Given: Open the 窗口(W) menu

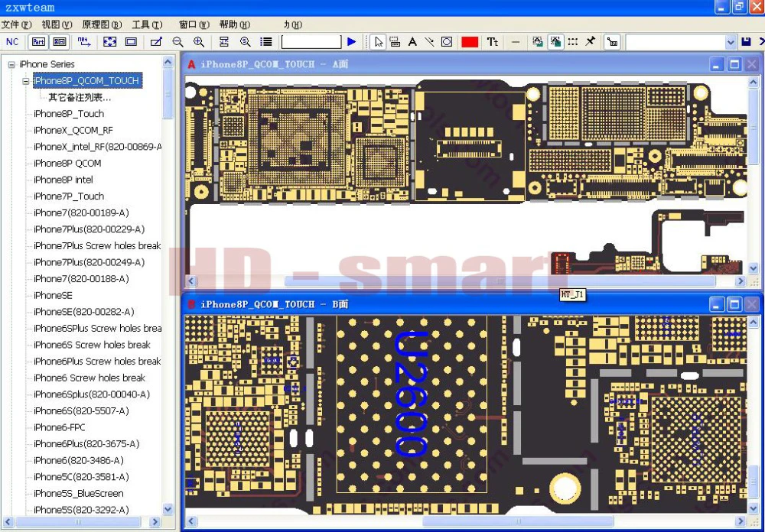Looking at the screenshot, I should click(x=194, y=24).
